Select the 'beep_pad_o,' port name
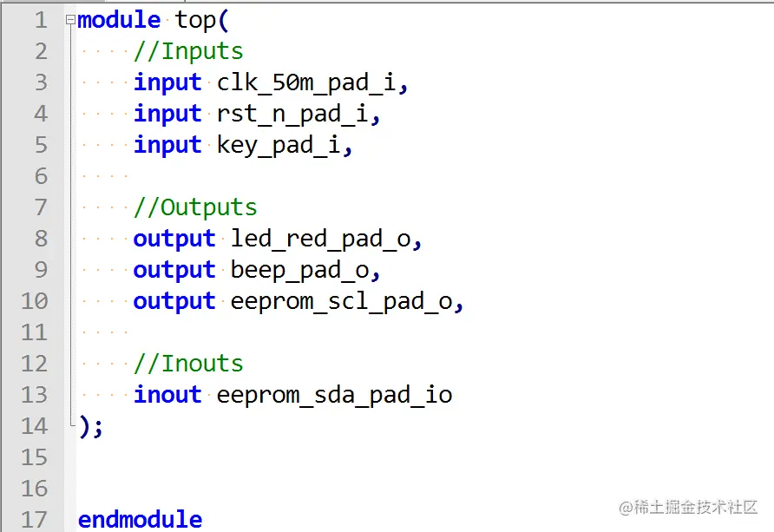Viewport: 774px width, 532px height. 305,271
